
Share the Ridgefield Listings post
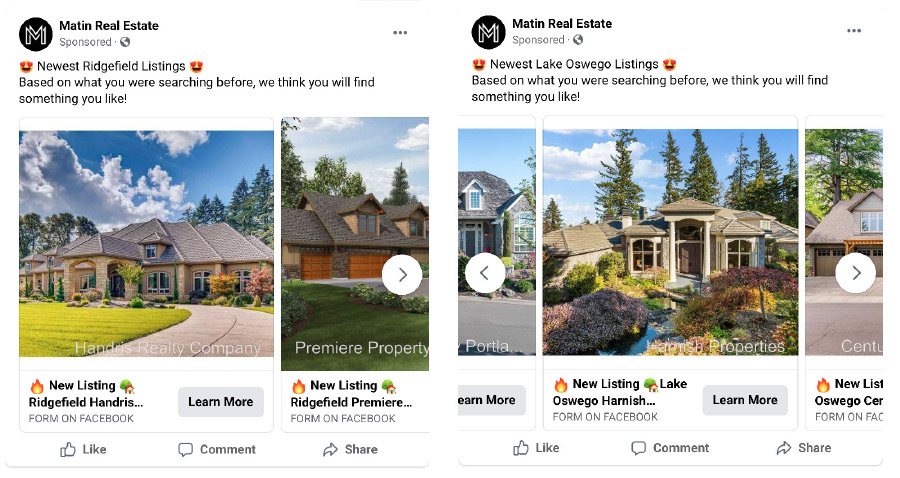point(350,449)
